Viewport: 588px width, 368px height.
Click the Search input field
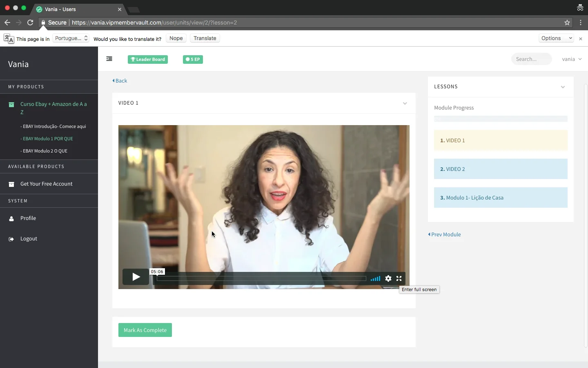tap(531, 59)
